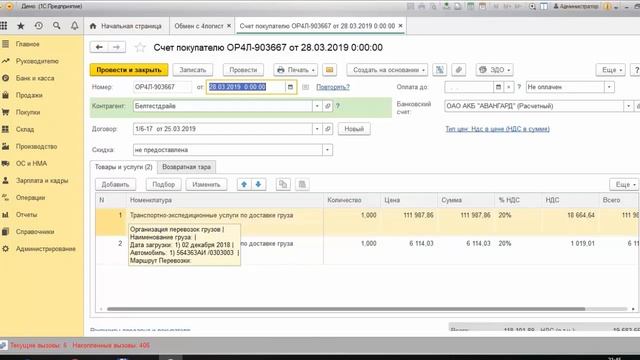Screen dimensions: 640x360
Task: Open Договор card icon
Action: point(328,129)
